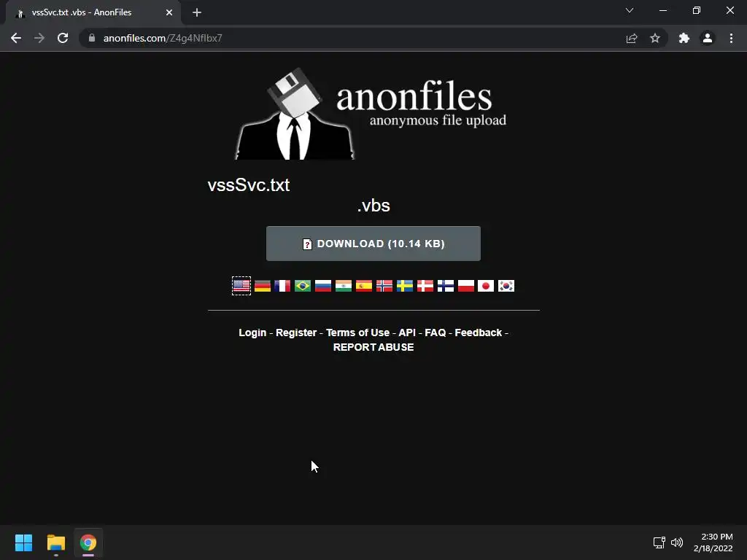This screenshot has width=747, height=560.
Task: Close the vssSvc.txt .vbs tab
Action: pyautogui.click(x=169, y=12)
